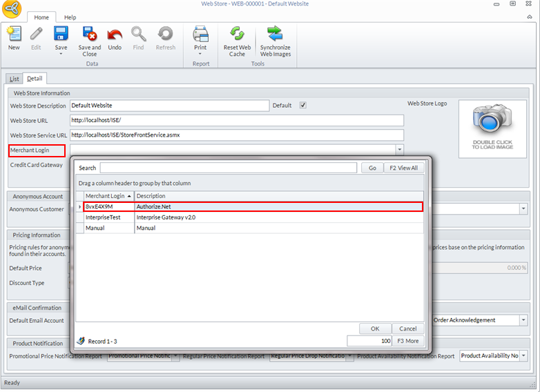Open the Print report icon
Viewport: 540px width, 392px height.
point(200,35)
